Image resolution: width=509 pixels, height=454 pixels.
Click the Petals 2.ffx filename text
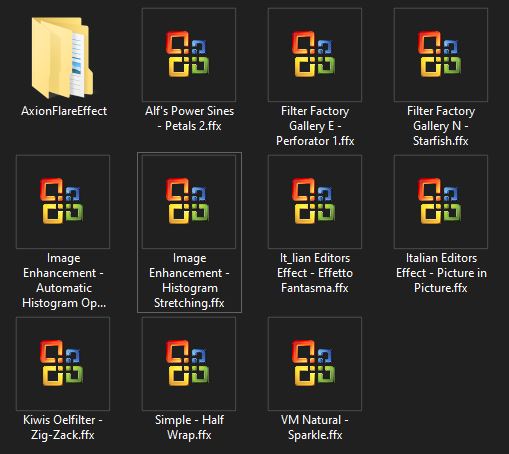[193, 126]
